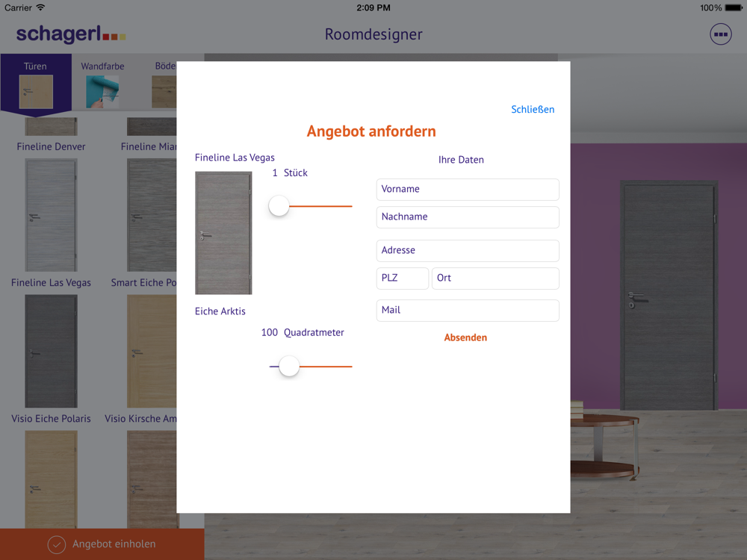Click the Ort input field
The height and width of the screenshot is (560, 747).
click(495, 278)
